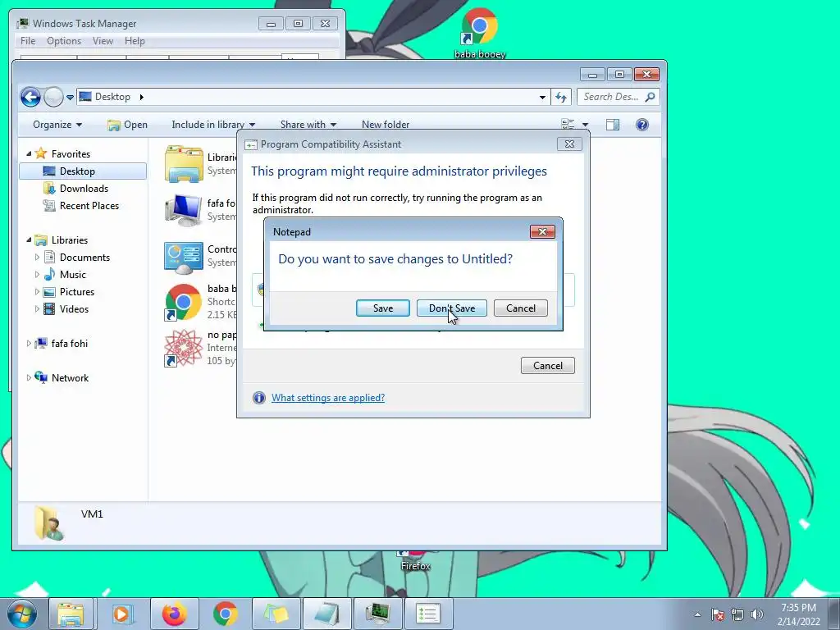The height and width of the screenshot is (630, 840).
Task: Switch to Task Manager taskbar icon
Action: tap(377, 614)
